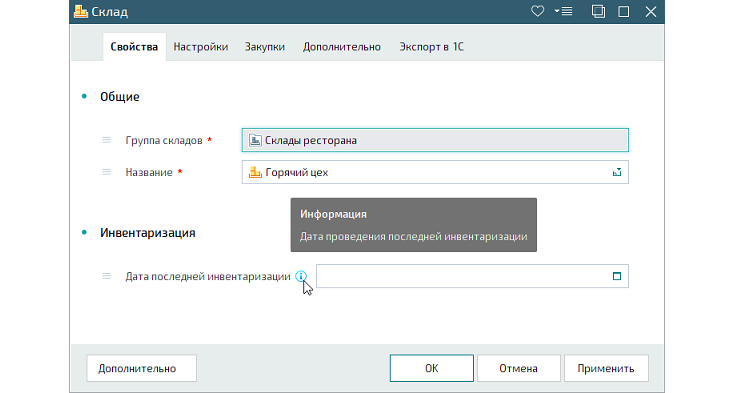Click the Группа складов input field
Viewport: 739px width, 393px height.
coord(435,140)
